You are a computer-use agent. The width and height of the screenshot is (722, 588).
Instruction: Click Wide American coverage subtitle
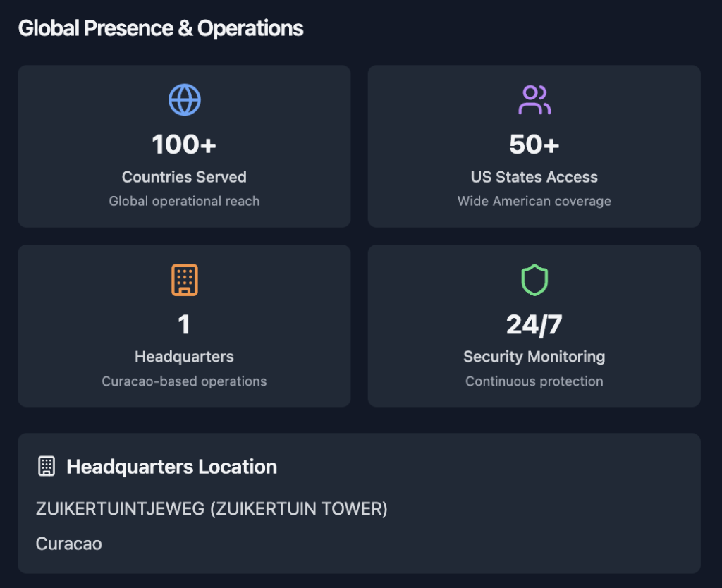click(x=534, y=202)
